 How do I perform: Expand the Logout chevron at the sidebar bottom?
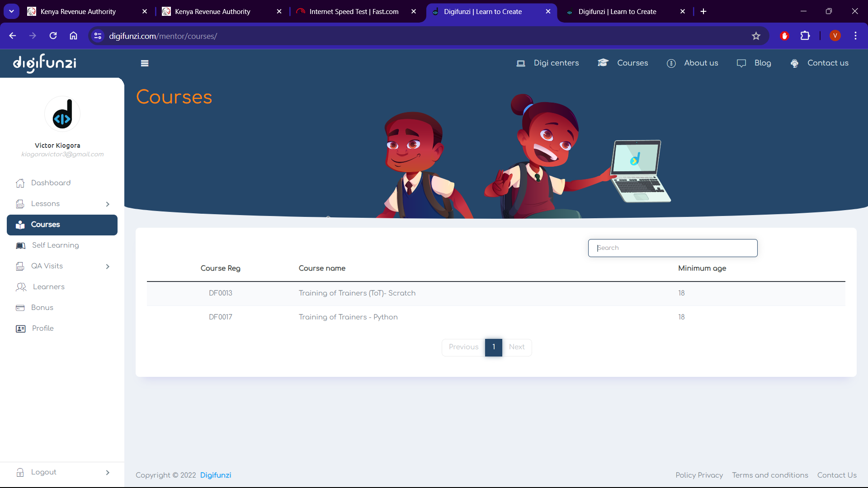[108, 473]
